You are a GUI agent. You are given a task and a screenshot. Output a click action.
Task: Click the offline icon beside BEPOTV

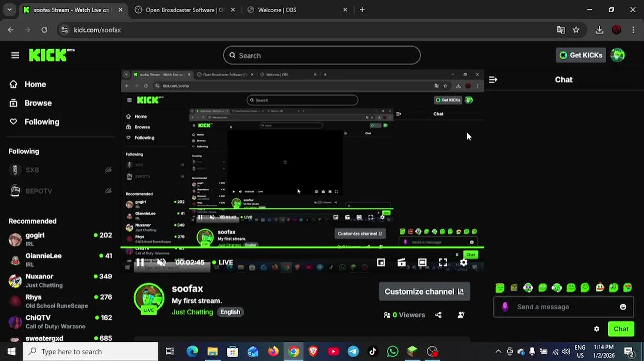tap(108, 191)
